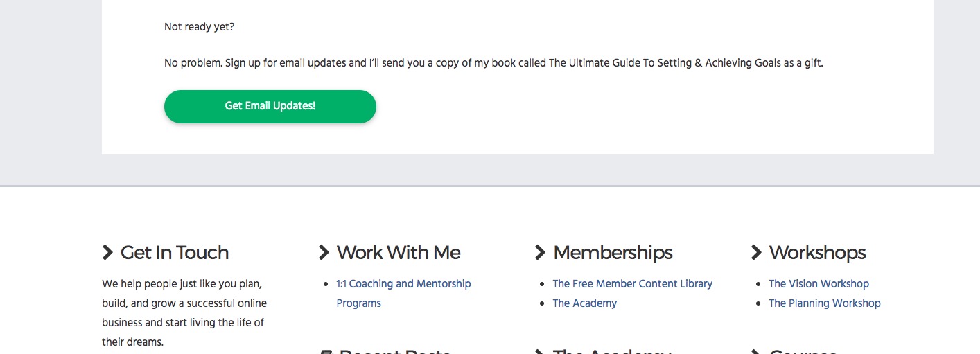980x354 pixels.
Task: Click the chevron icon beside Memberships
Action: 540,253
